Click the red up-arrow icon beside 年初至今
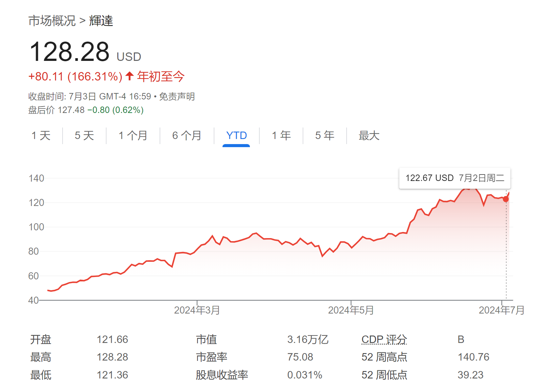This screenshot has height=392, width=538. pos(129,76)
